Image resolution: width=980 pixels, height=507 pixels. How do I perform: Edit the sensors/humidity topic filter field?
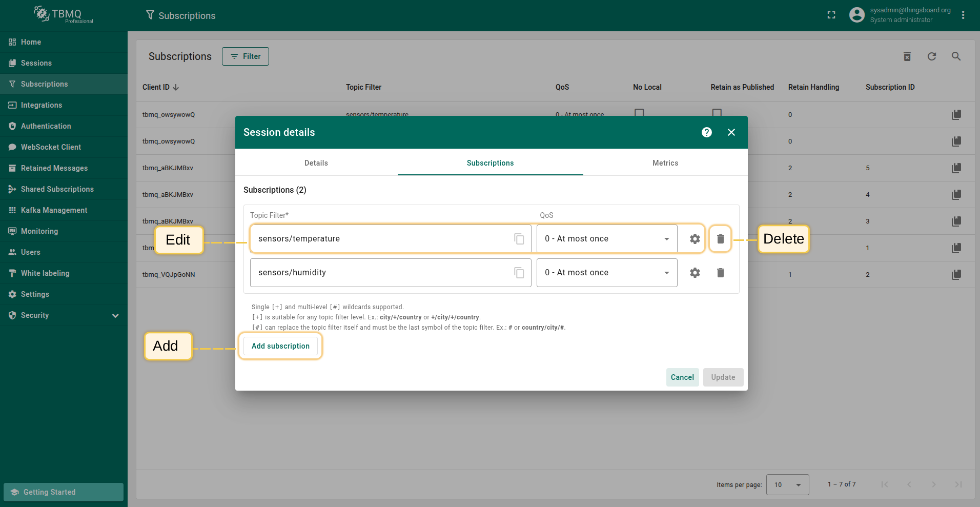pos(379,273)
